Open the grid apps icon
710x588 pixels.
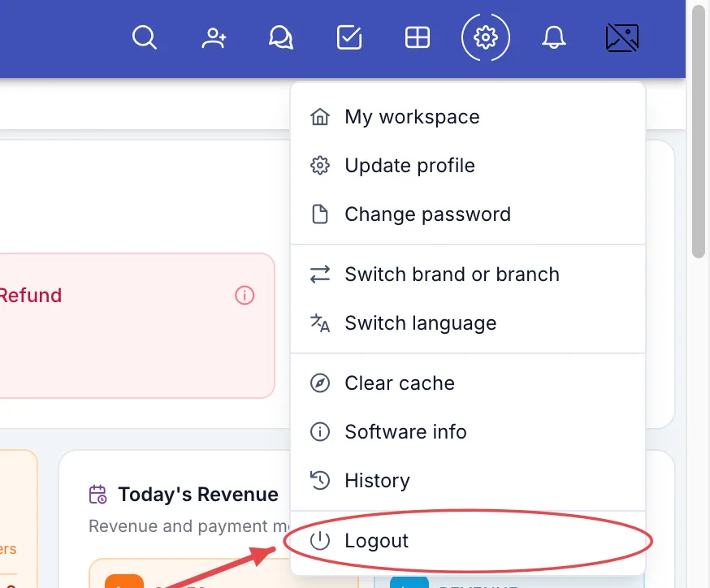tap(417, 37)
